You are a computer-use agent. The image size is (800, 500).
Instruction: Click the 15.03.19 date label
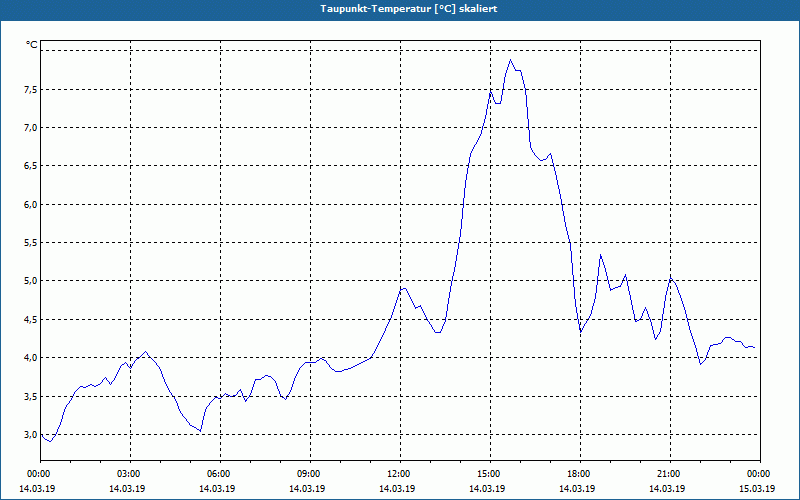(x=757, y=488)
